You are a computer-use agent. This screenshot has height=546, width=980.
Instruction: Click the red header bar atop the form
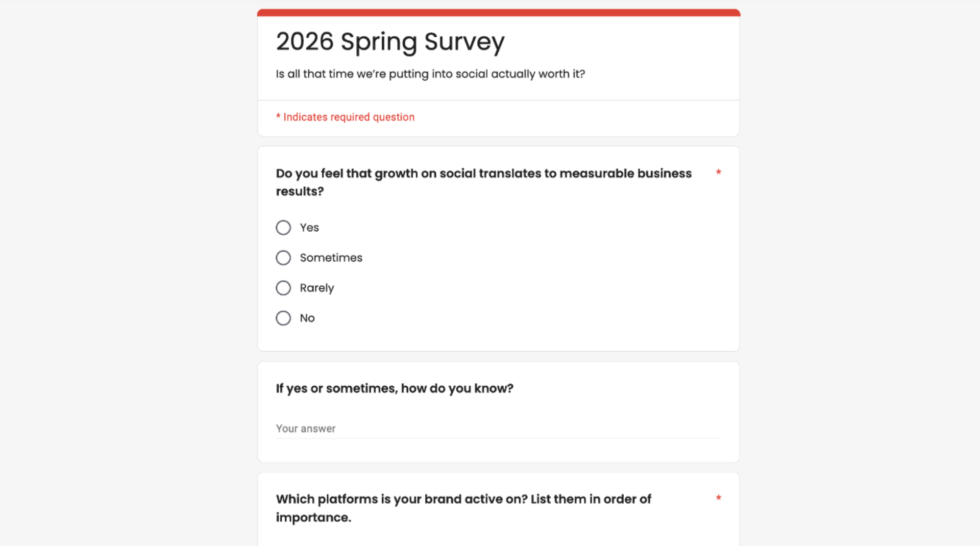[498, 13]
